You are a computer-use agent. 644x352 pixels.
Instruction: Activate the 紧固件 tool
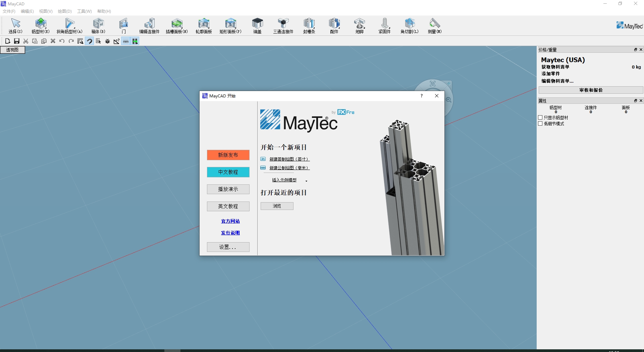(384, 26)
